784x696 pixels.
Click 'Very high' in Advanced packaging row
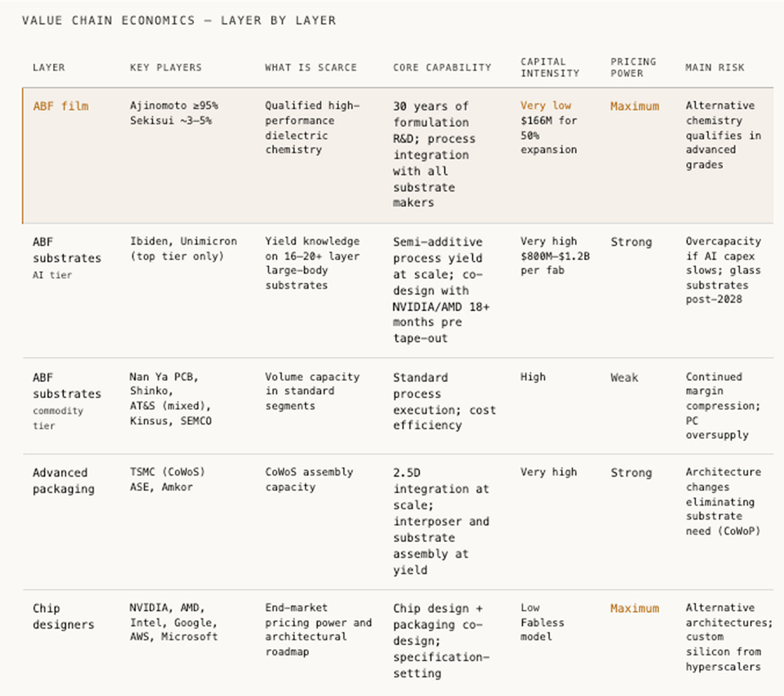[549, 472]
